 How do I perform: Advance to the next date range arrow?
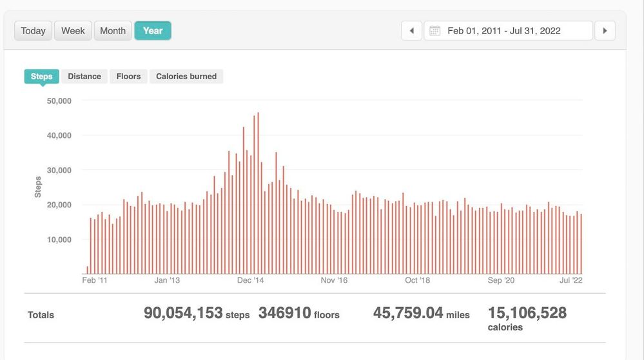coord(605,31)
